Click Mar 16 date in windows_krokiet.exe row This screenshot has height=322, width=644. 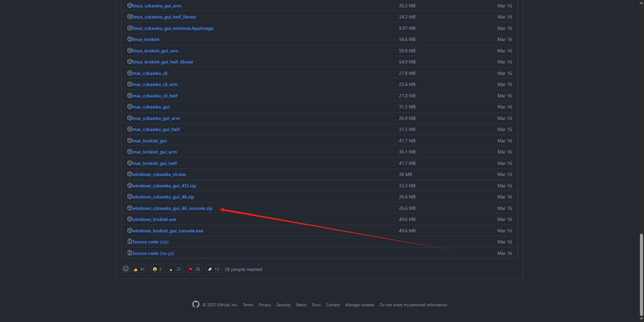coord(505,219)
